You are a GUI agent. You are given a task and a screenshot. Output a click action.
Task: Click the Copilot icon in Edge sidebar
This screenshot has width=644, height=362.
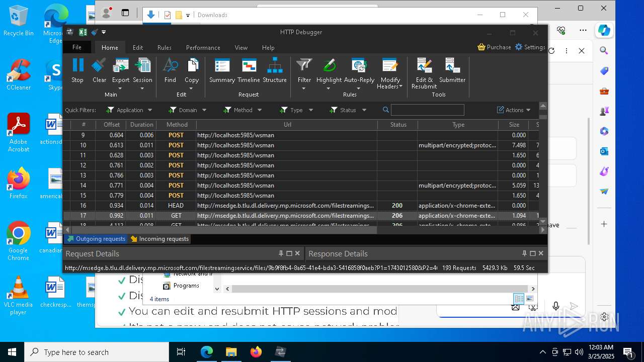coord(604,30)
